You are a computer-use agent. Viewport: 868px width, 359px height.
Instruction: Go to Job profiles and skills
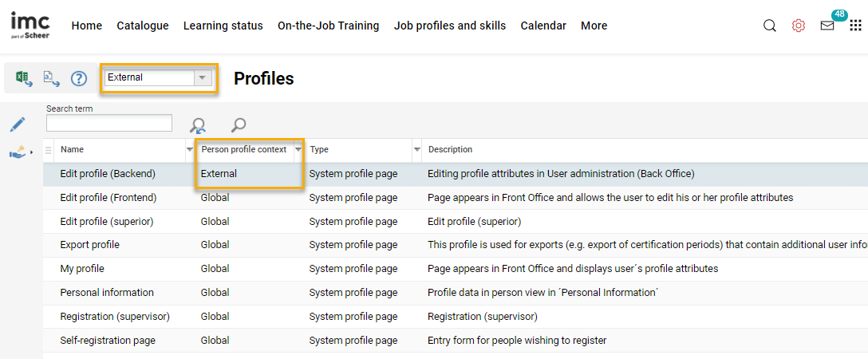(x=449, y=26)
